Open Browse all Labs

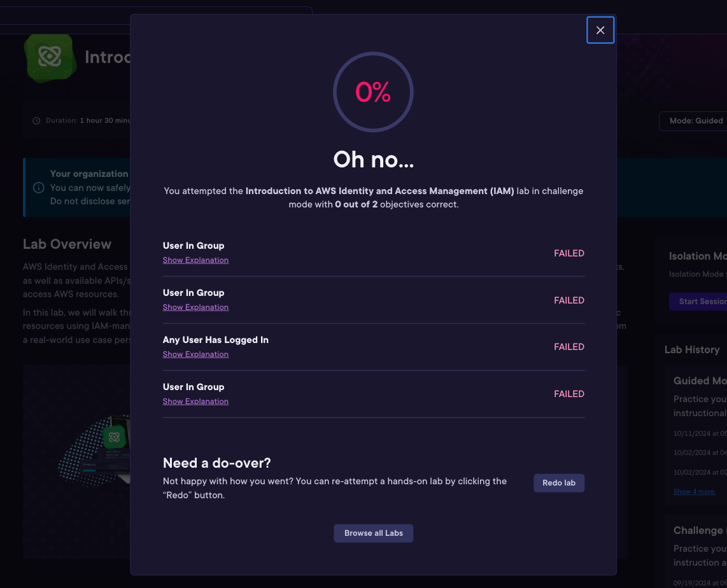point(373,533)
